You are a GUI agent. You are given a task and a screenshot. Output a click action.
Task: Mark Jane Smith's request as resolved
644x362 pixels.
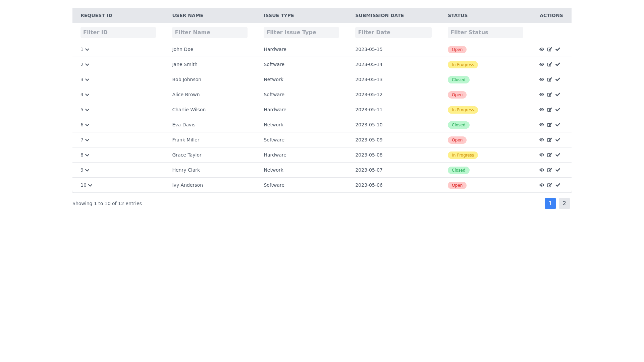(x=557, y=64)
